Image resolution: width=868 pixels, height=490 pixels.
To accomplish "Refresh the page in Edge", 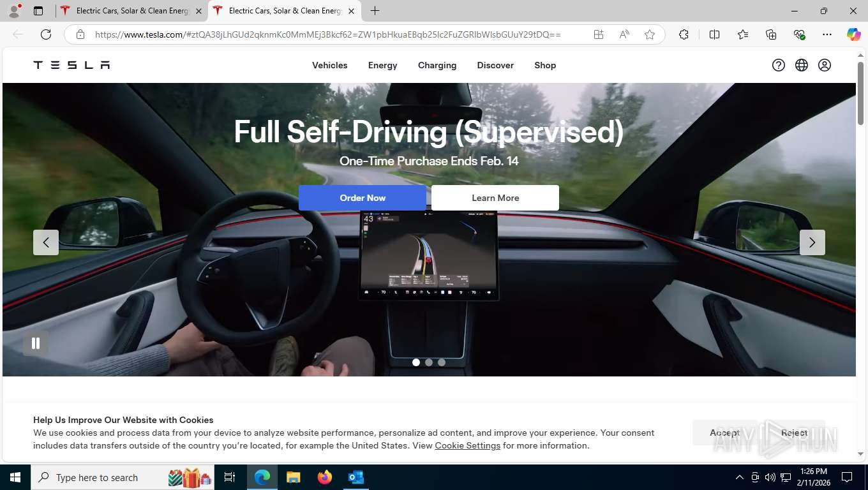I will [46, 34].
